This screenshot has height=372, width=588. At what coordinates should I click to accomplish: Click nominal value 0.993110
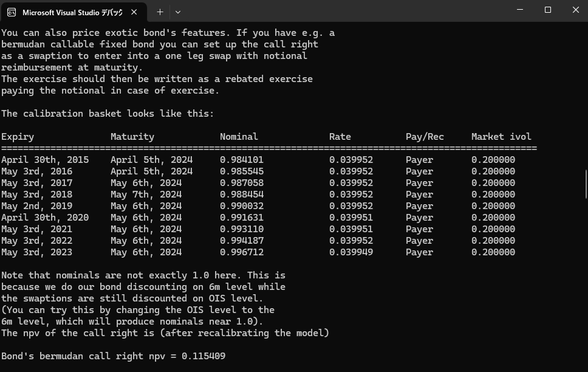point(242,229)
